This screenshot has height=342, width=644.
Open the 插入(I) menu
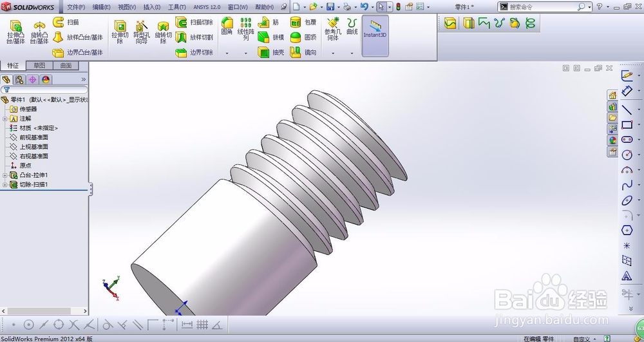click(152, 7)
